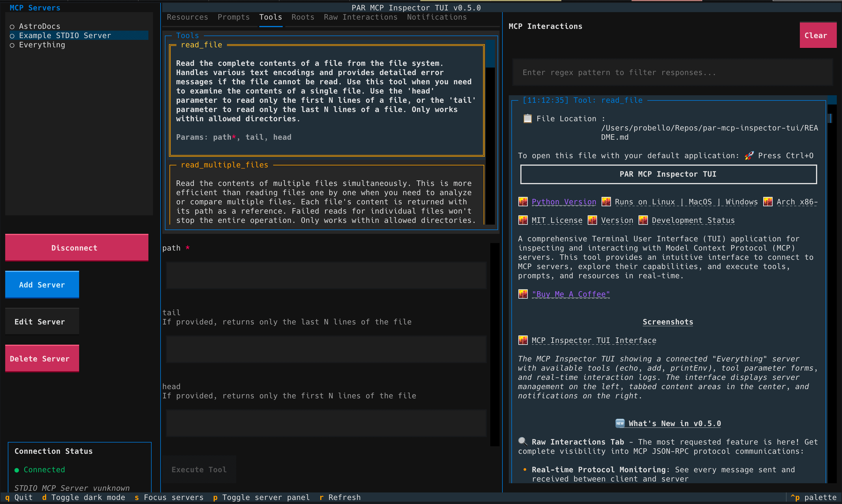The height and width of the screenshot is (504, 842).
Task: Click the MCP Inspector TUI Interface image link
Action: 594,340
